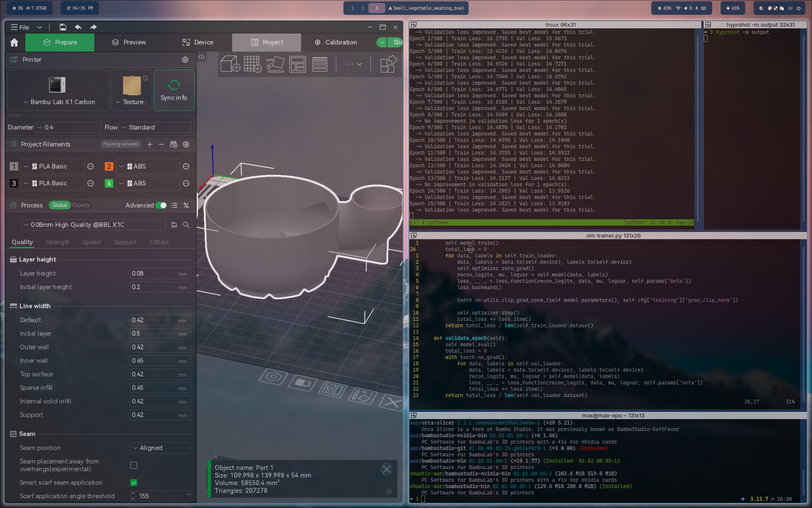
Task: Click the Auto orient icon
Action: tap(275, 64)
